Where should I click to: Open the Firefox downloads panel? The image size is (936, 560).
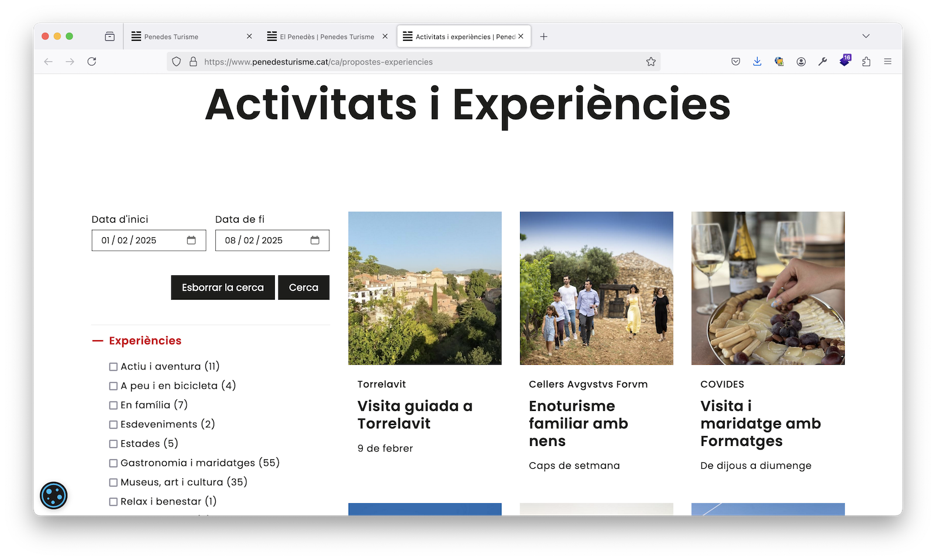tap(757, 61)
